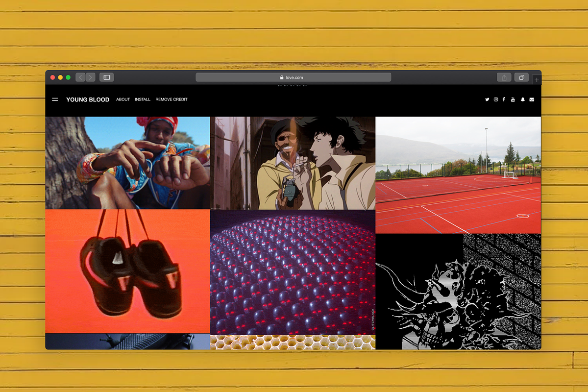The image size is (588, 392).
Task: Minimize the window with yellow button
Action: [61, 77]
